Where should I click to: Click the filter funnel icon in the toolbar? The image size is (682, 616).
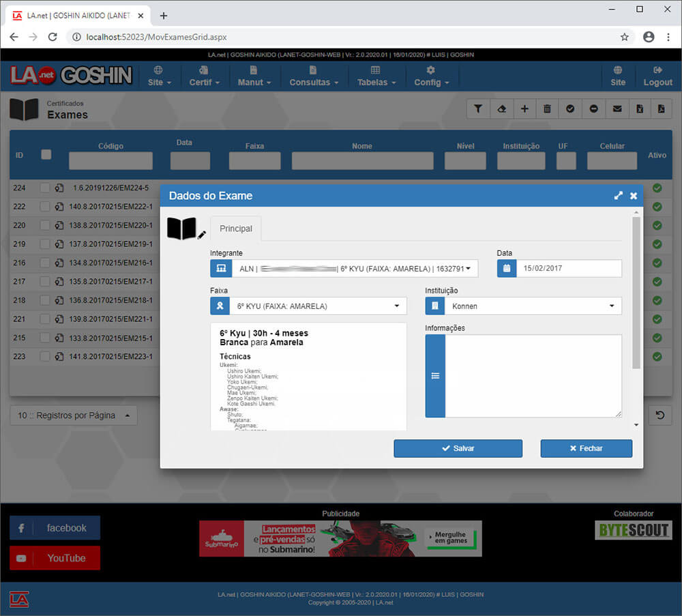pos(478,108)
